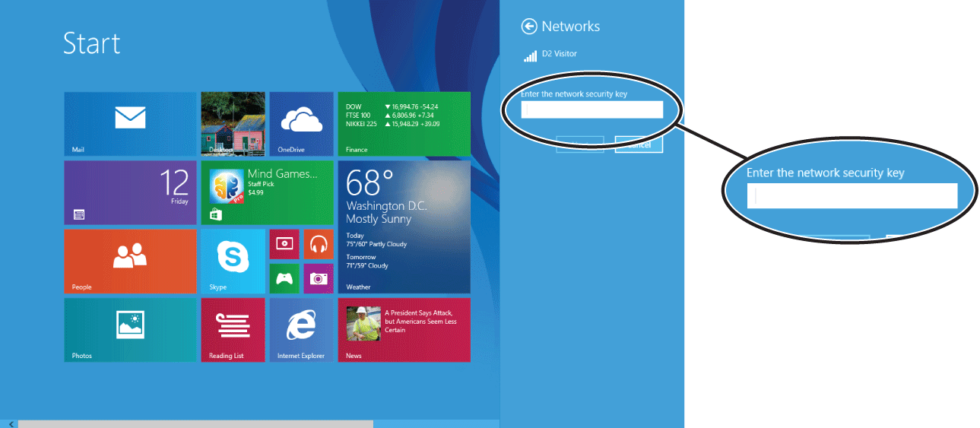Select the D2 Visitor network
The height and width of the screenshot is (428, 980).
point(550,55)
